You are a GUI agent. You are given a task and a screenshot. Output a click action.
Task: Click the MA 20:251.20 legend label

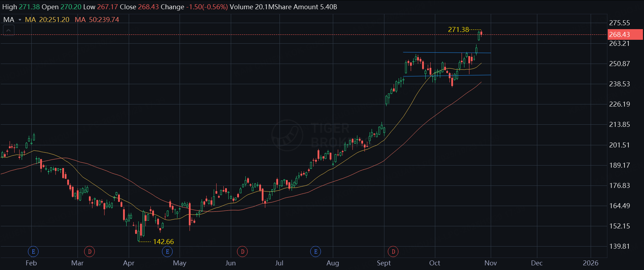pyautogui.click(x=47, y=20)
